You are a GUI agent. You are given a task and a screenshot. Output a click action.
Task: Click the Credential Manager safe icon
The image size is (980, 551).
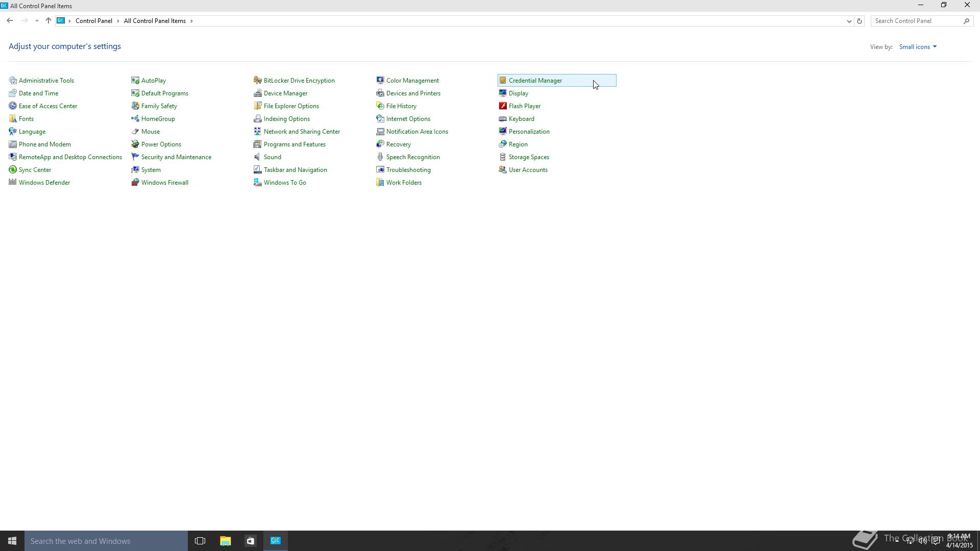[503, 81]
